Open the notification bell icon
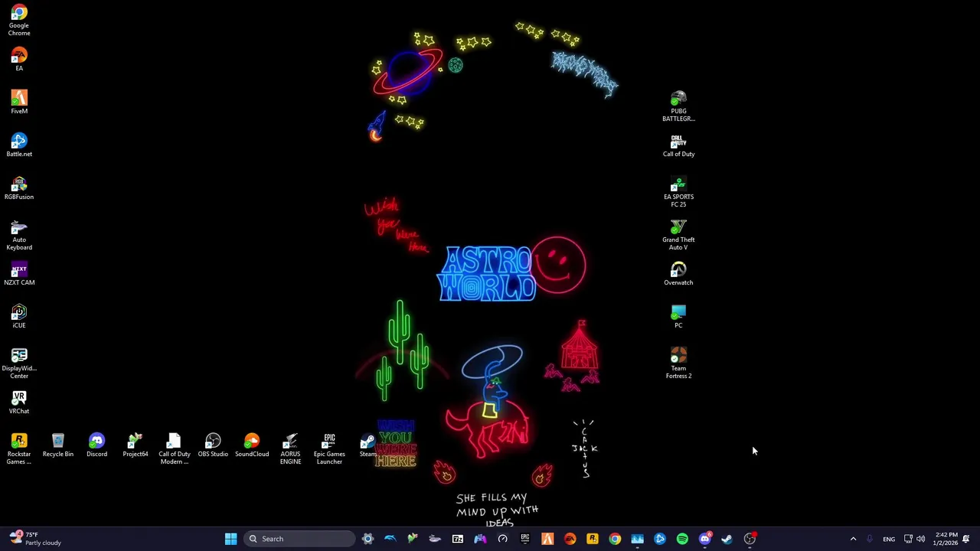Image resolution: width=980 pixels, height=551 pixels. [966, 539]
